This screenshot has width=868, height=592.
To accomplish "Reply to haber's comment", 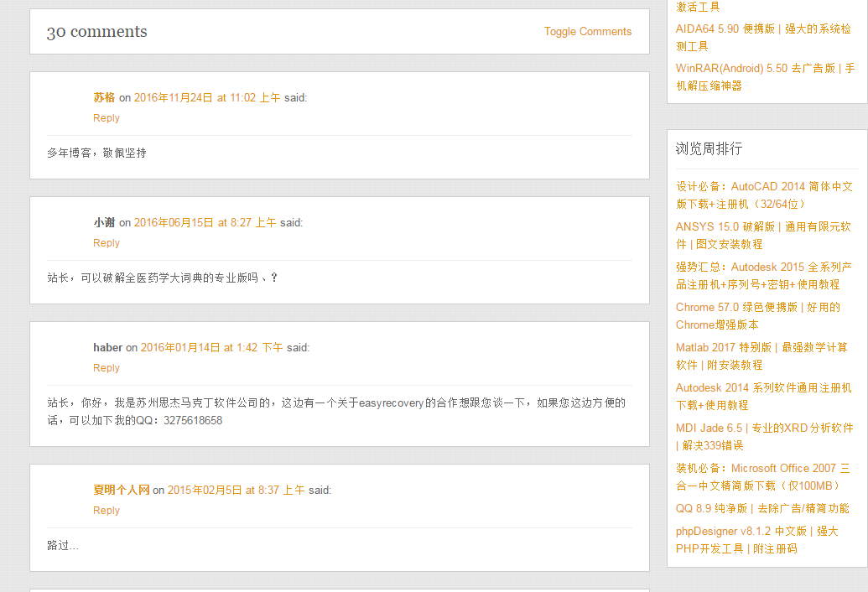I will pos(107,368).
